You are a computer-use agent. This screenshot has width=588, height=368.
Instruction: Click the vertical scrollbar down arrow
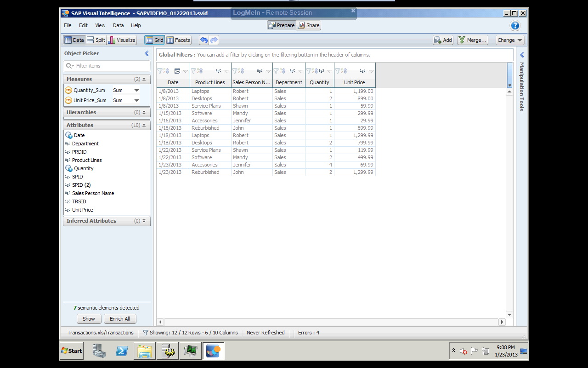[x=509, y=315]
